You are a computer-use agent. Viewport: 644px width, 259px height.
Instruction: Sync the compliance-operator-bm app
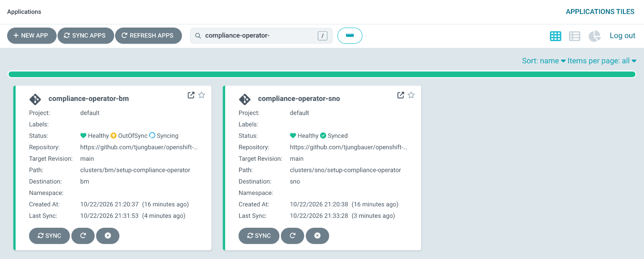point(49,236)
